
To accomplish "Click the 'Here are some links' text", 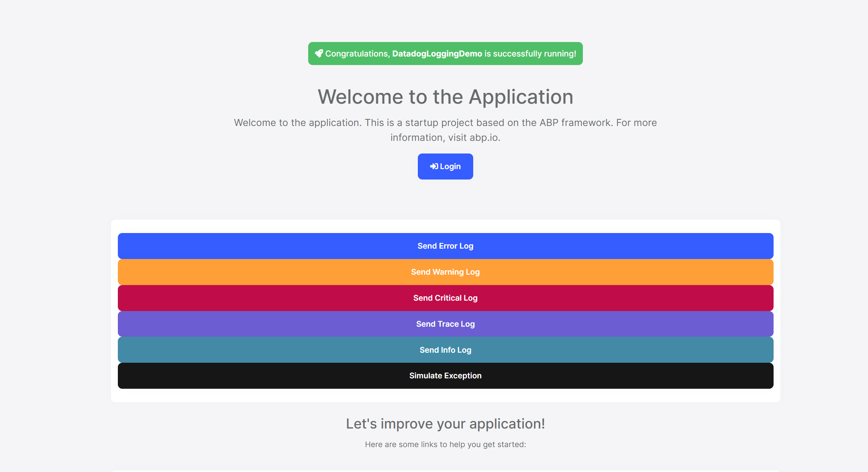I will (445, 444).
